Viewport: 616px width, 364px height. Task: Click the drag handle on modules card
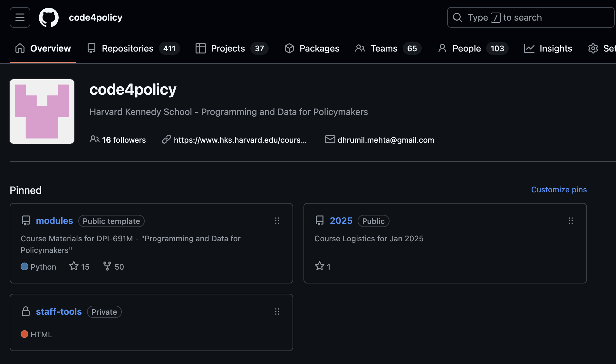click(x=277, y=221)
